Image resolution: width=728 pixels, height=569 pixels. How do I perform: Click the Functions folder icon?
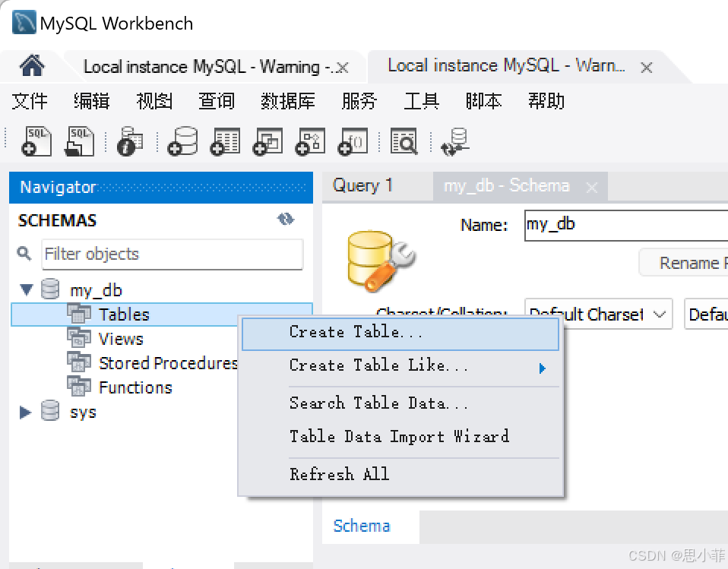[79, 386]
